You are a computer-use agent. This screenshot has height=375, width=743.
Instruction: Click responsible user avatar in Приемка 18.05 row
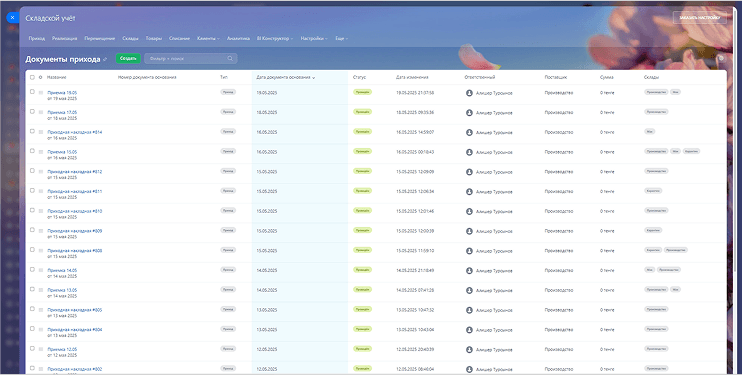pyautogui.click(x=469, y=93)
